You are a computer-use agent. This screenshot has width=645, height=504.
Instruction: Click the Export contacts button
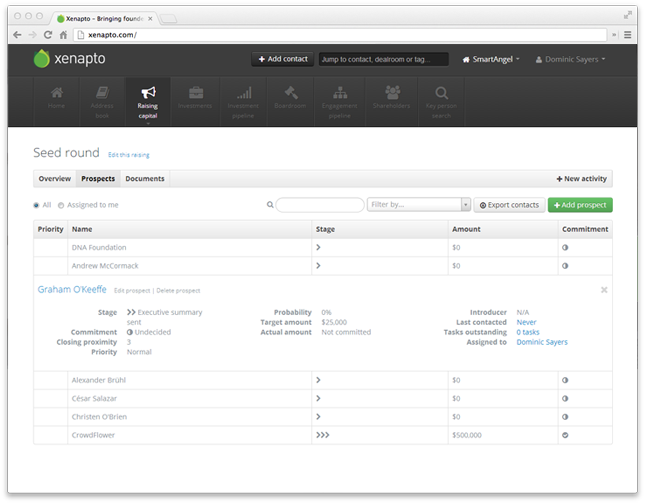coord(509,205)
